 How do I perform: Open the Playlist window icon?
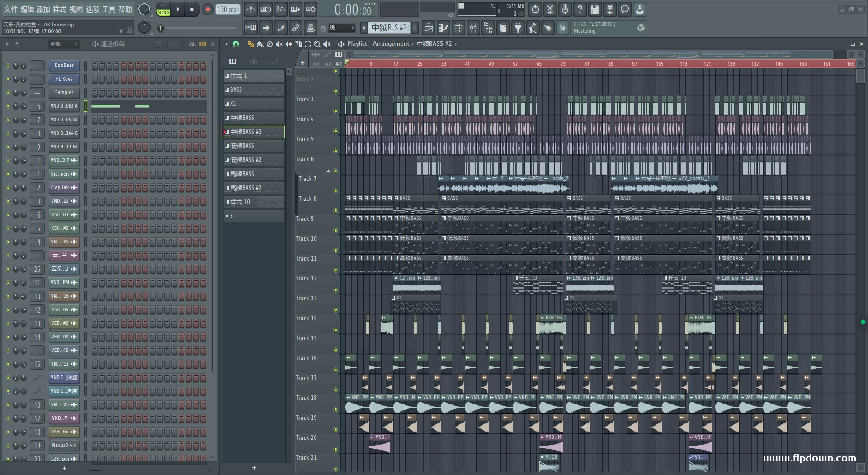click(429, 28)
